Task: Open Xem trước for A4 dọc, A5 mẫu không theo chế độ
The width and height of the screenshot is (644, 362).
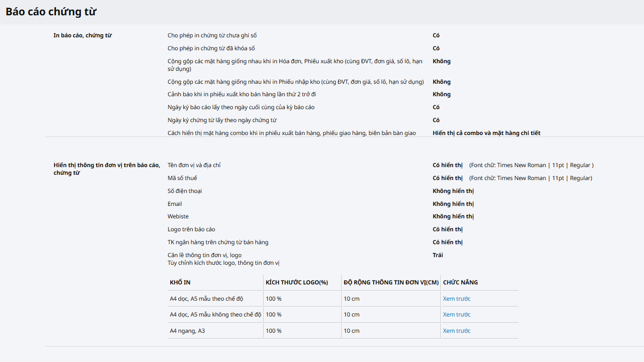Action: point(456,315)
